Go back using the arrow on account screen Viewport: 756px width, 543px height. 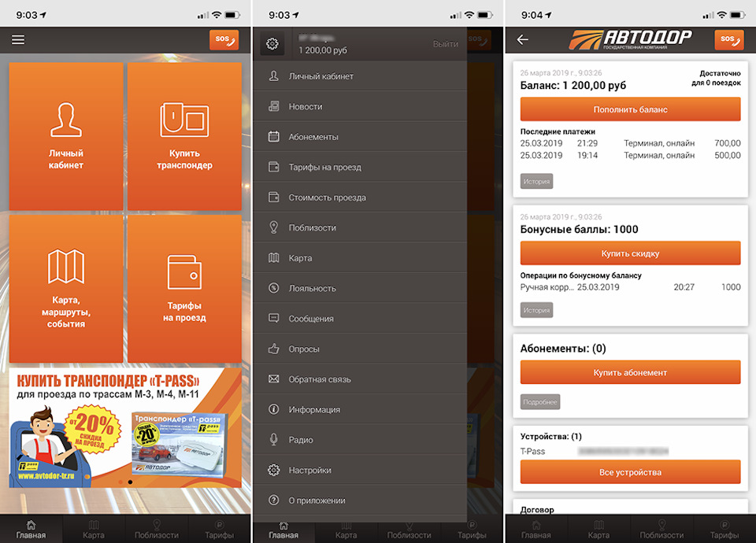click(x=523, y=39)
